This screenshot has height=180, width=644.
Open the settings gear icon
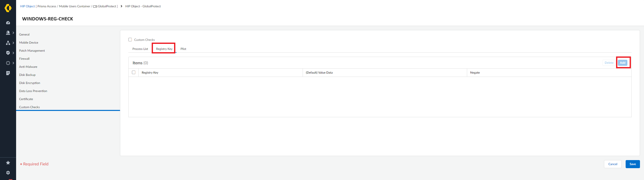8,173
